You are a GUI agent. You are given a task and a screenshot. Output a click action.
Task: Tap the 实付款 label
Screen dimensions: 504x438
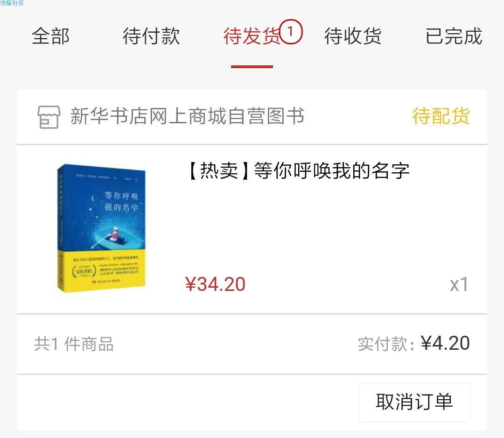click(386, 345)
